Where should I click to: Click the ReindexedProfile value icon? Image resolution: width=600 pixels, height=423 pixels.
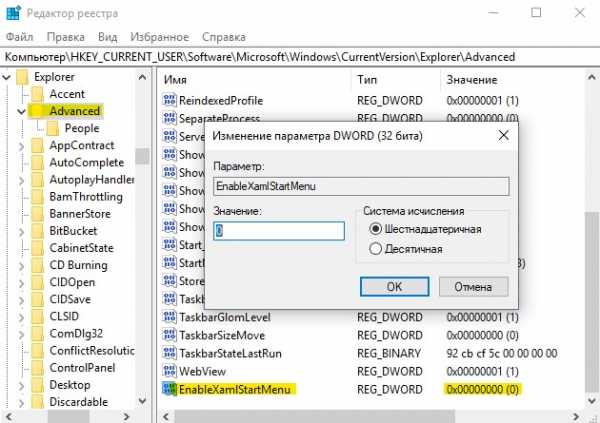click(169, 100)
